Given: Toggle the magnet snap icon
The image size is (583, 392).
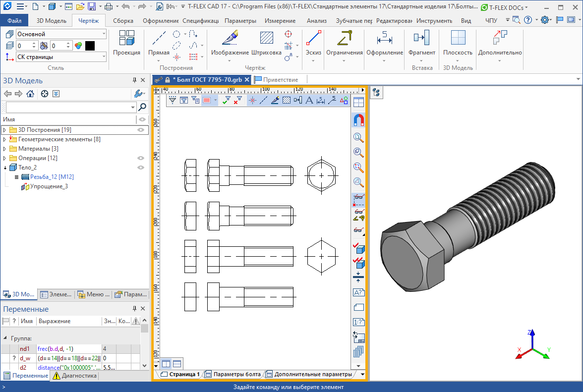Looking at the screenshot, I should tap(358, 120).
